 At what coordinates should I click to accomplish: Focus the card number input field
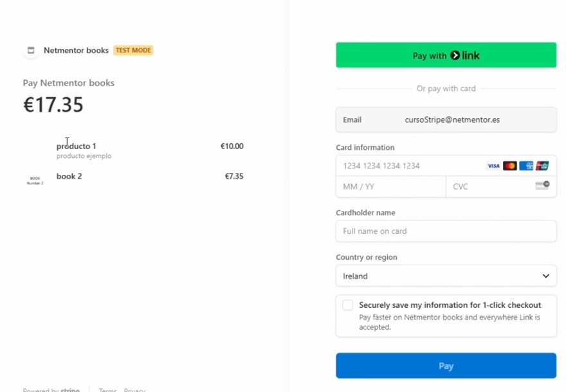pos(412,166)
